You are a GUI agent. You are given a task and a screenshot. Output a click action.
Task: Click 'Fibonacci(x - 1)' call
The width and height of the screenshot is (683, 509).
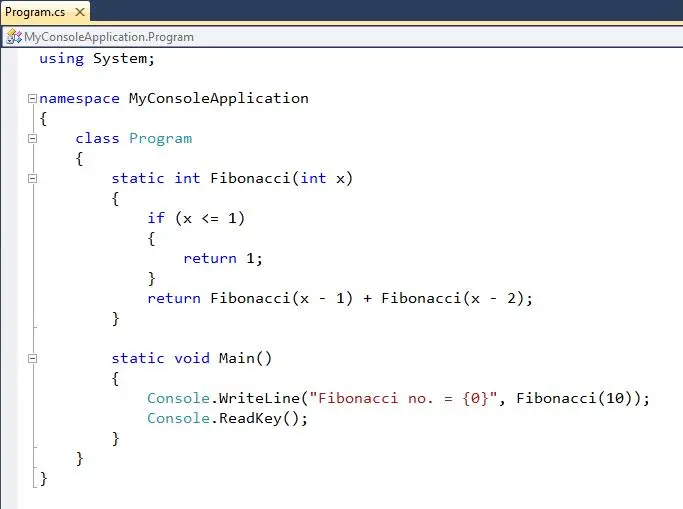coord(281,298)
